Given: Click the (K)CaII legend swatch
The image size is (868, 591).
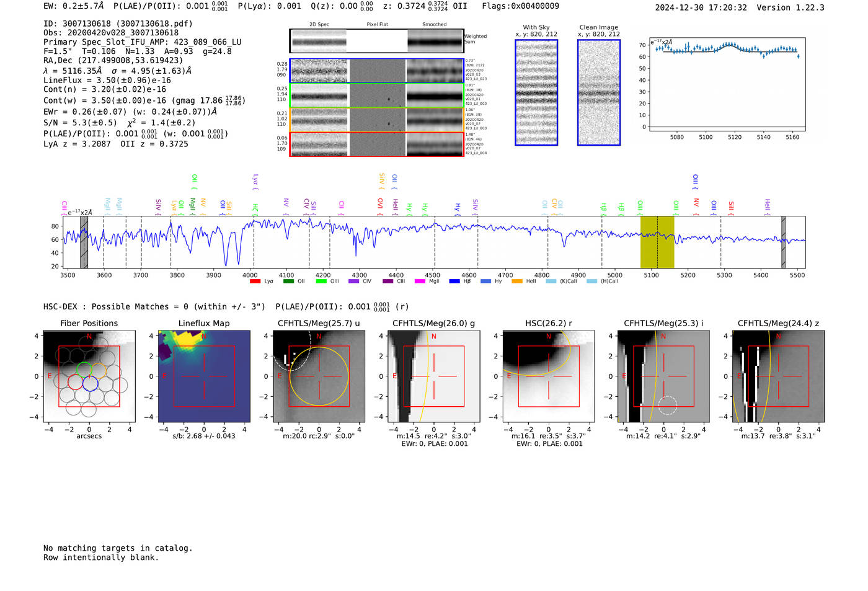Looking at the screenshot, I should coord(551,282).
